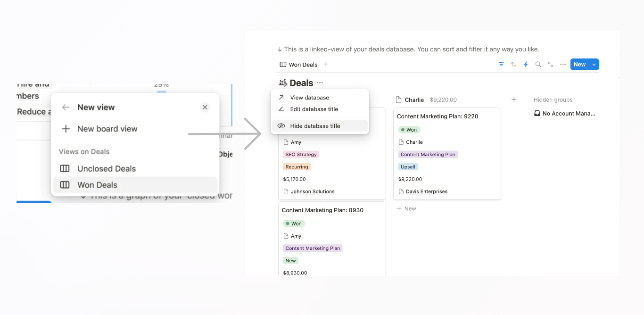Click the SEO Strategy tag
The height and width of the screenshot is (315, 644).
tap(301, 155)
